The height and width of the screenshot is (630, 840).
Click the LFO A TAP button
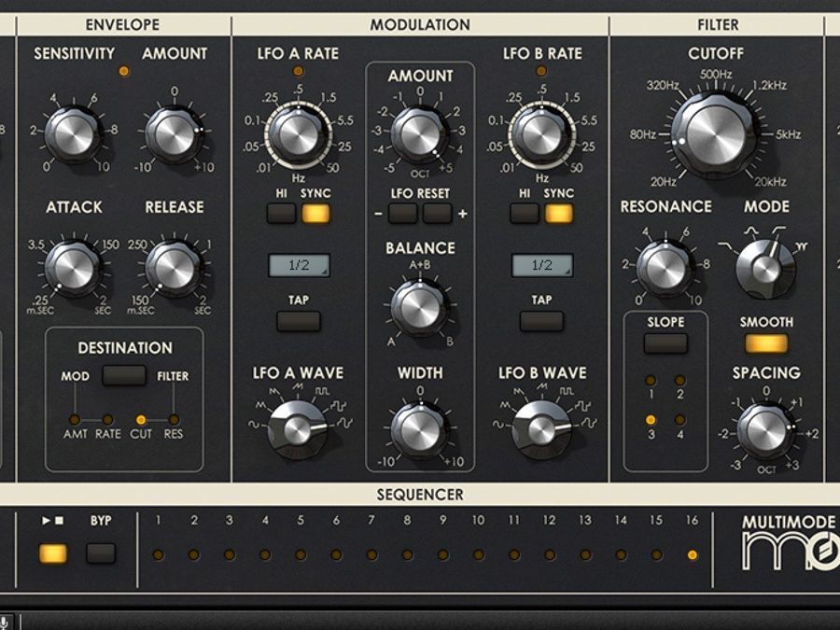coord(299,321)
